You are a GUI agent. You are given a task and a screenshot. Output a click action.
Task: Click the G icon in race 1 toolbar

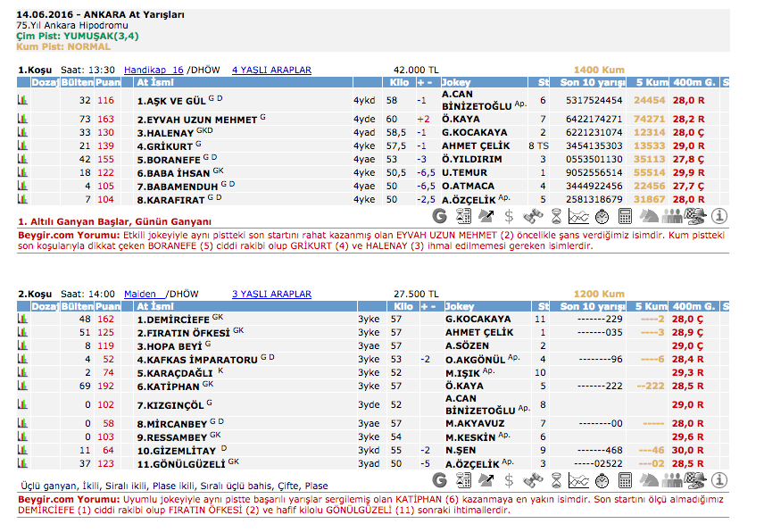(439, 215)
